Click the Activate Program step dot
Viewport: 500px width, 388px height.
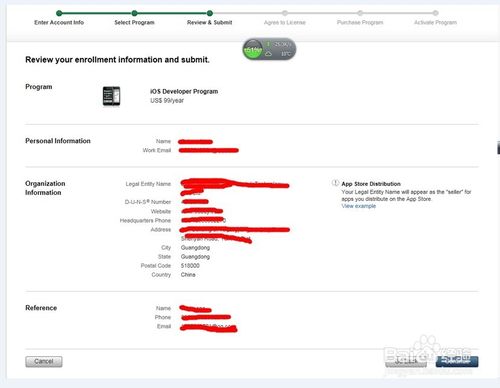[x=435, y=13]
